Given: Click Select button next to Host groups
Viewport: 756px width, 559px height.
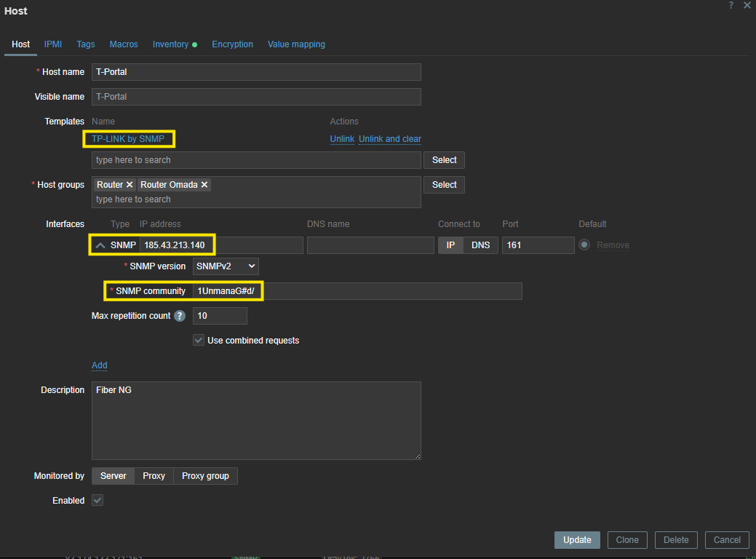Looking at the screenshot, I should (x=444, y=185).
